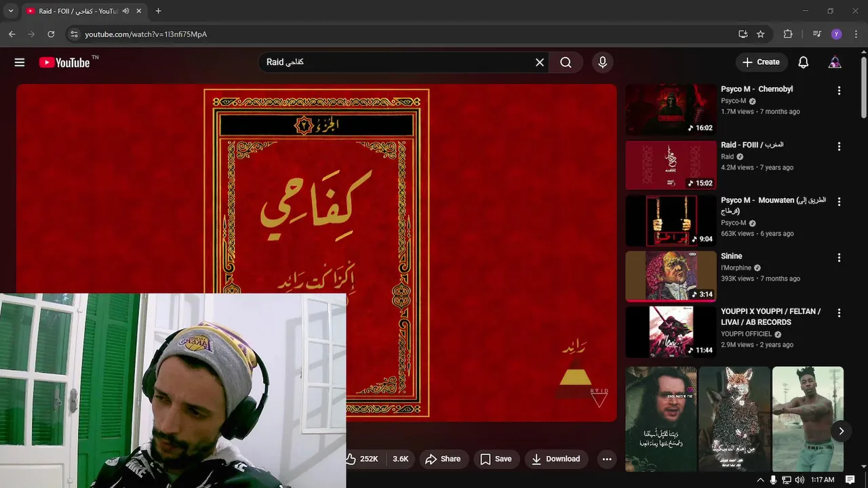
Task: Dislike the video showing 3.6K
Action: [x=400, y=459]
